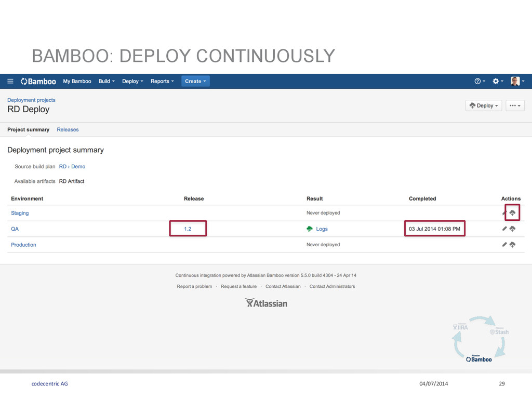This screenshot has height=399, width=532.
Task: Open release 1.2 link
Action: (x=188, y=229)
